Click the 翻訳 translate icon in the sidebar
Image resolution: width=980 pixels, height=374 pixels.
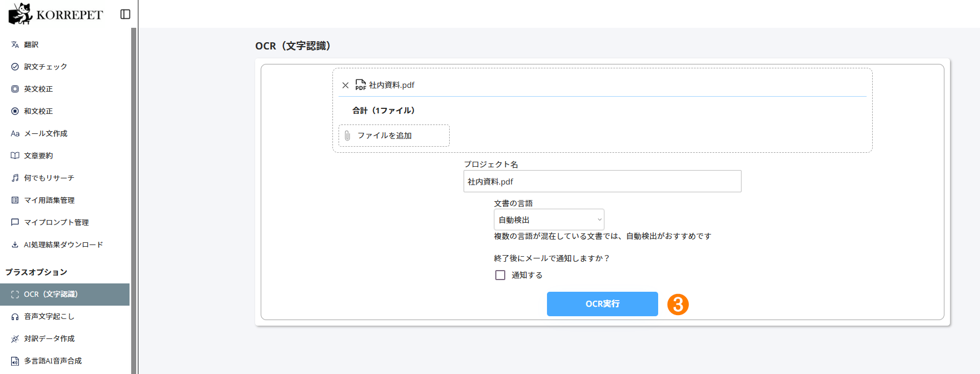(x=15, y=44)
